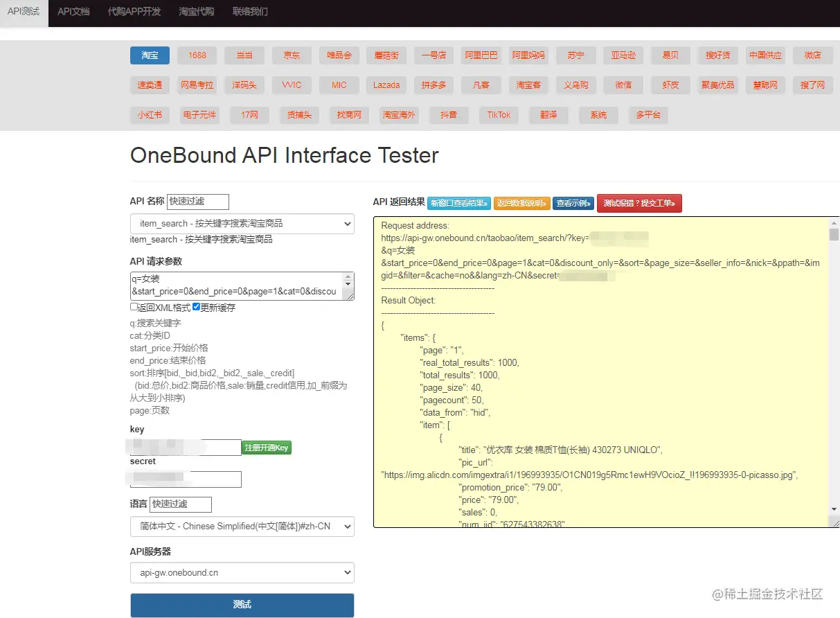Pick the 一号店 platform button
840x618 pixels.
tap(434, 55)
